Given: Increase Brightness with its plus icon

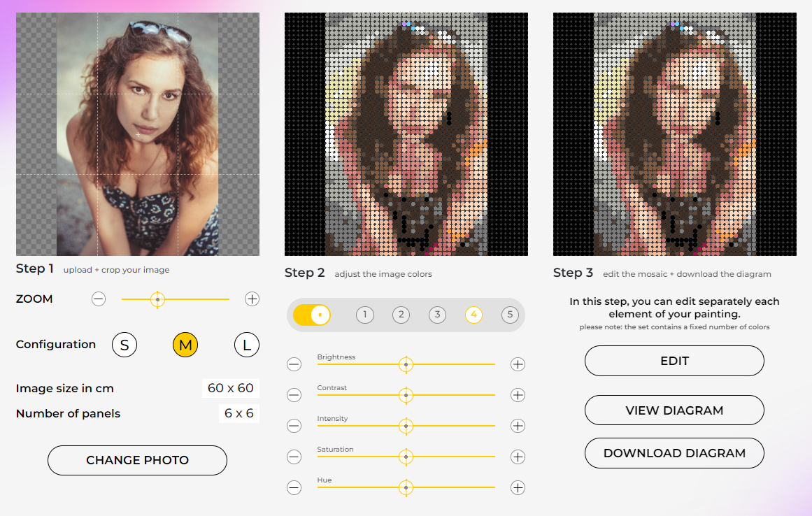Looking at the screenshot, I should pos(518,364).
